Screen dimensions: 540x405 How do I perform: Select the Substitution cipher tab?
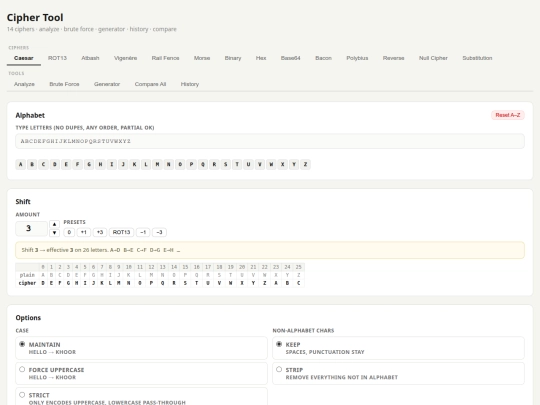click(477, 58)
